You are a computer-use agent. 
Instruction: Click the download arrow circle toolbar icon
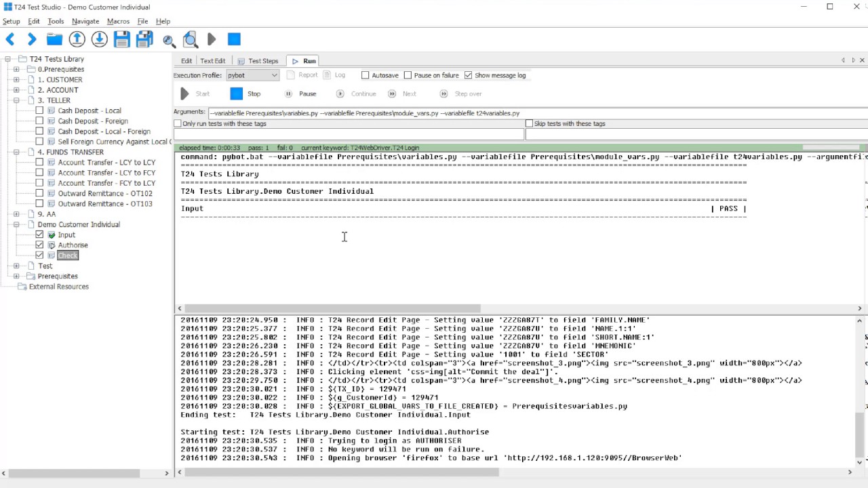[99, 39]
